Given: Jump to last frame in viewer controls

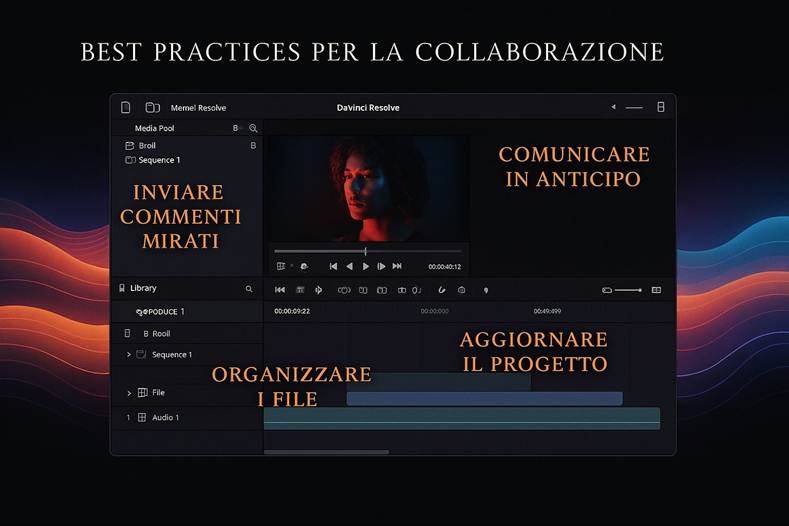Looking at the screenshot, I should click(397, 266).
